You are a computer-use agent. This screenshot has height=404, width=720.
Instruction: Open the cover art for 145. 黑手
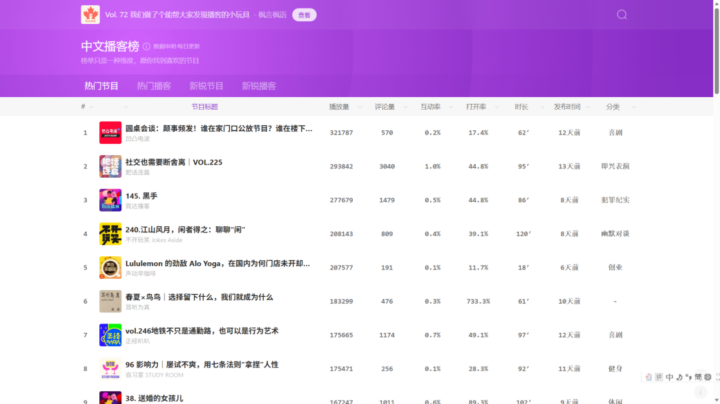[110, 200]
